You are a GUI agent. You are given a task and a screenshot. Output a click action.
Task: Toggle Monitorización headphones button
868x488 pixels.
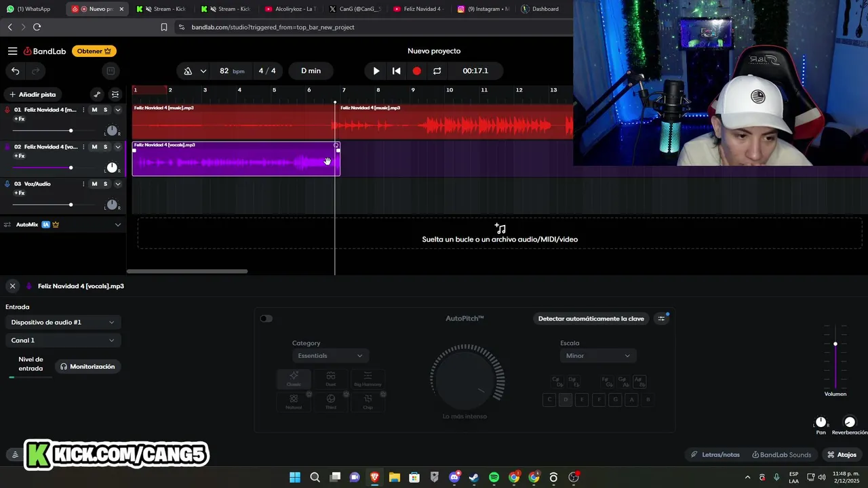click(87, 367)
